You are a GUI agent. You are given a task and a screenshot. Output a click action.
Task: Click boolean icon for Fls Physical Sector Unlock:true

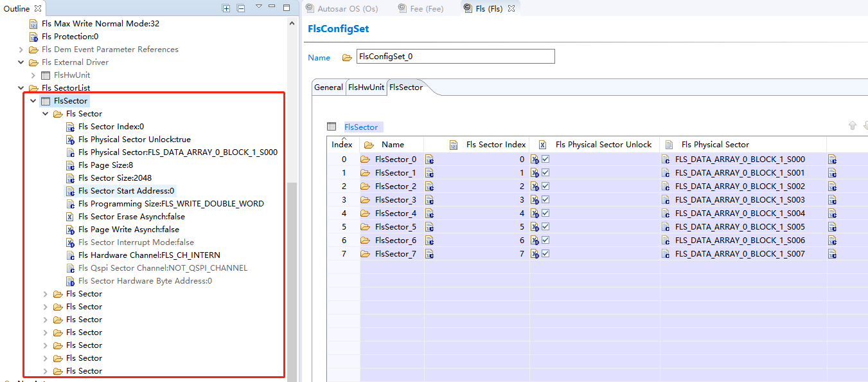(71, 140)
